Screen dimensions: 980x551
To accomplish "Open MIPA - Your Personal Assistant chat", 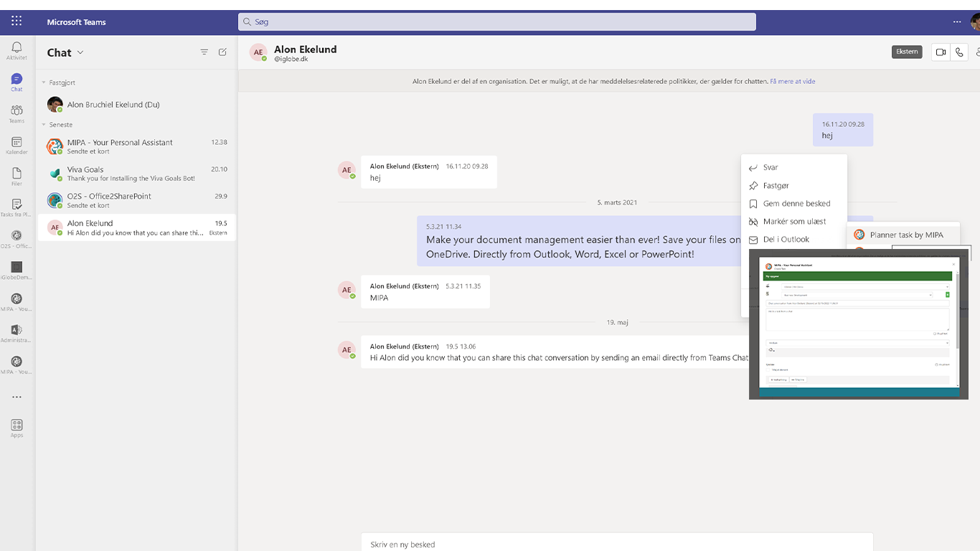I will point(136,146).
